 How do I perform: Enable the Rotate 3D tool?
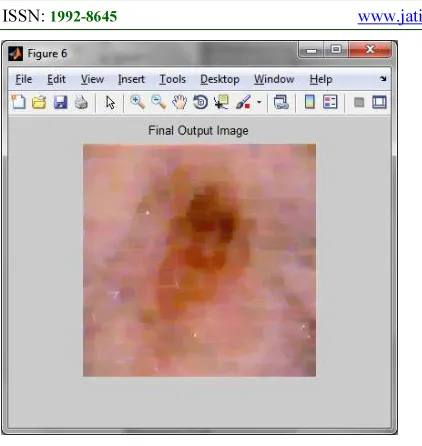[200, 102]
